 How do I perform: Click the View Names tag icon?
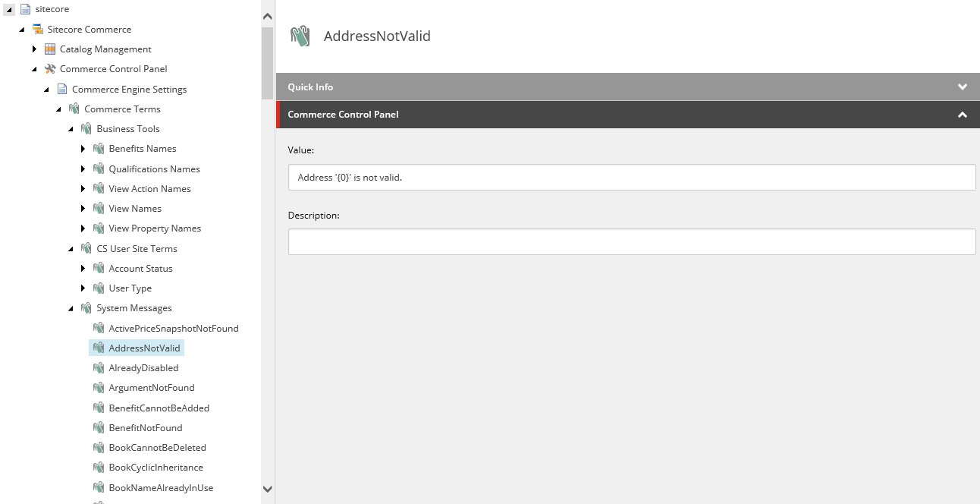[x=99, y=208]
